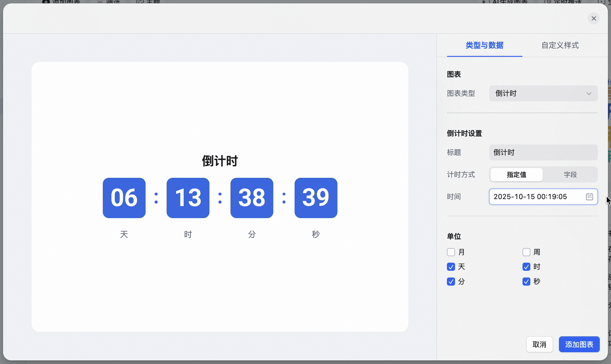Click the 添加图表 button
The image size is (611, 364).
[579, 344]
